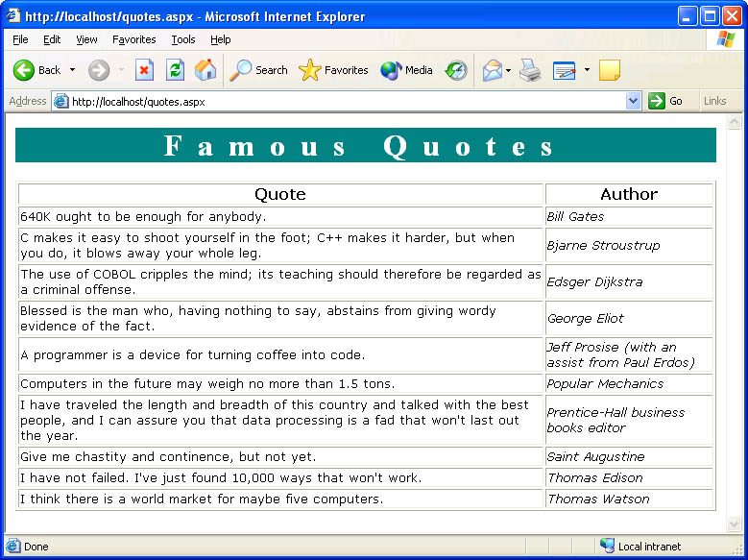This screenshot has height=560, width=748.
Task: Click the author name Thomas Watson
Action: point(598,499)
